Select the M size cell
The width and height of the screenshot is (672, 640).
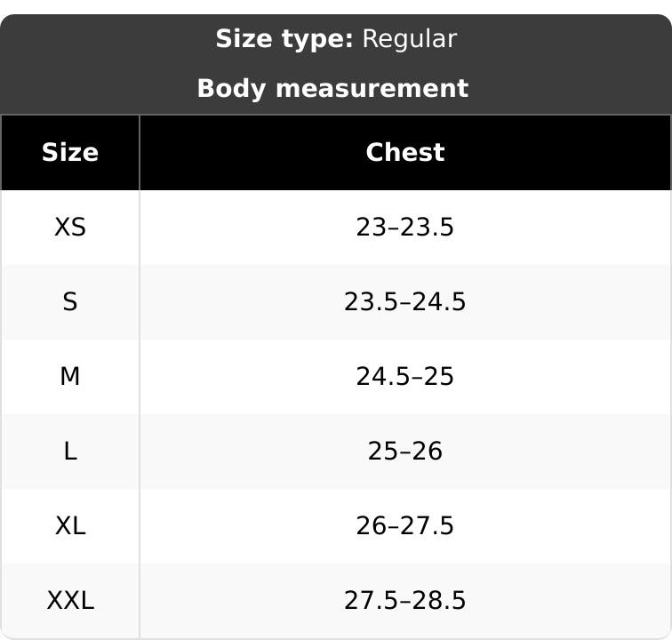(70, 376)
